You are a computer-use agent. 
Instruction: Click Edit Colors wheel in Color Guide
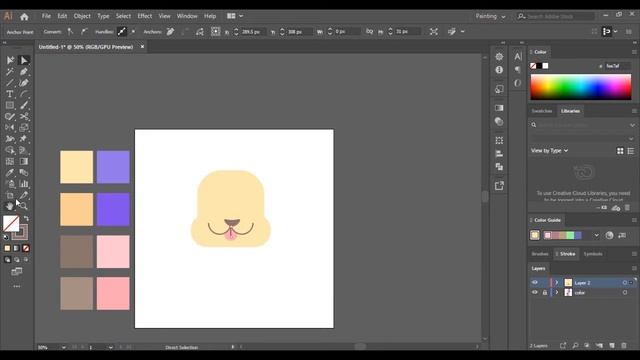[x=609, y=236]
